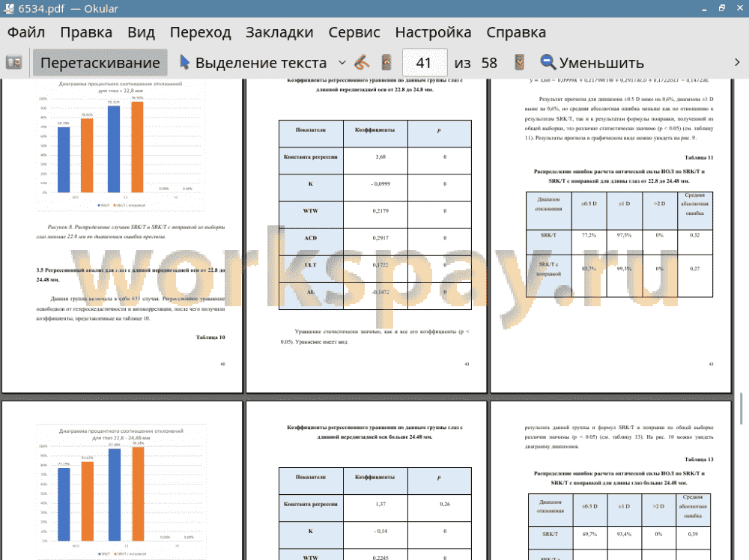Screen dimensions: 749x560
Task: Click the '69,7%' cell in Таблица 13
Action: [x=589, y=538]
